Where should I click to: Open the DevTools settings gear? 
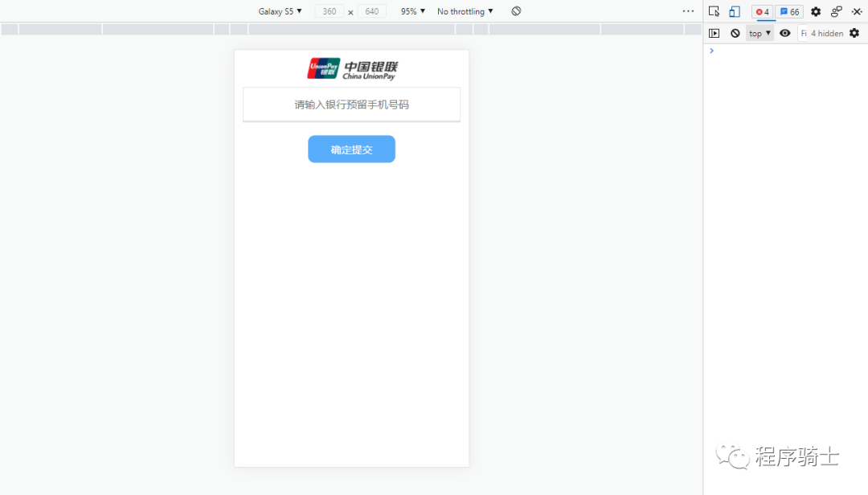815,11
